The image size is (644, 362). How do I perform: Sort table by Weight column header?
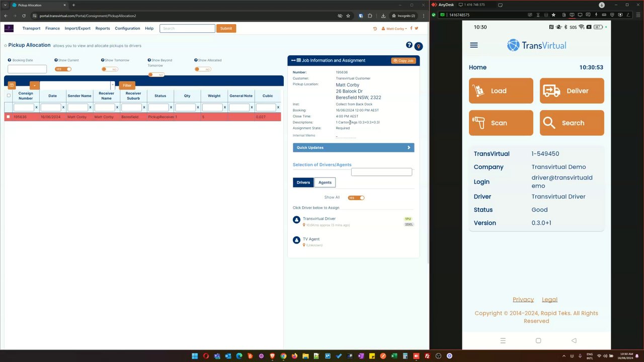click(x=214, y=96)
